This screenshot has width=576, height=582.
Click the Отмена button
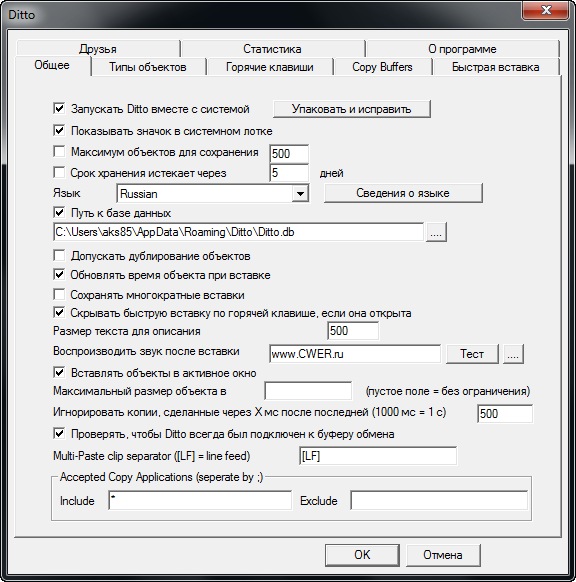[443, 555]
